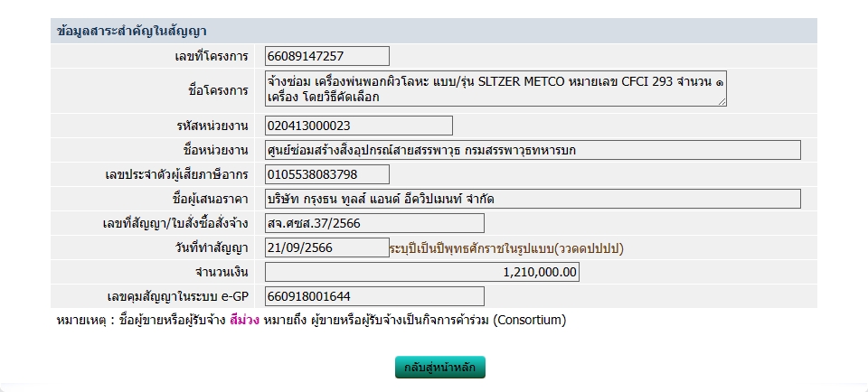Click the เลขที่โครงการ field showing 66089147257

(x=327, y=56)
